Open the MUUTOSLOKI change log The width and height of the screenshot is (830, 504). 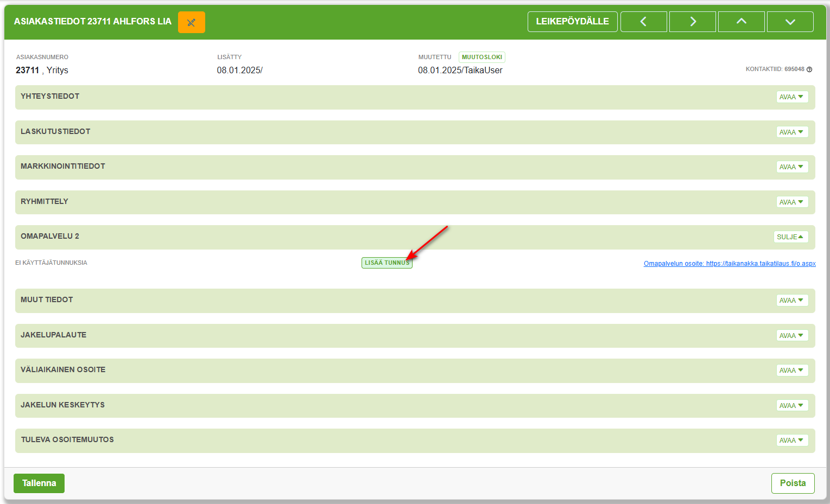tap(482, 57)
